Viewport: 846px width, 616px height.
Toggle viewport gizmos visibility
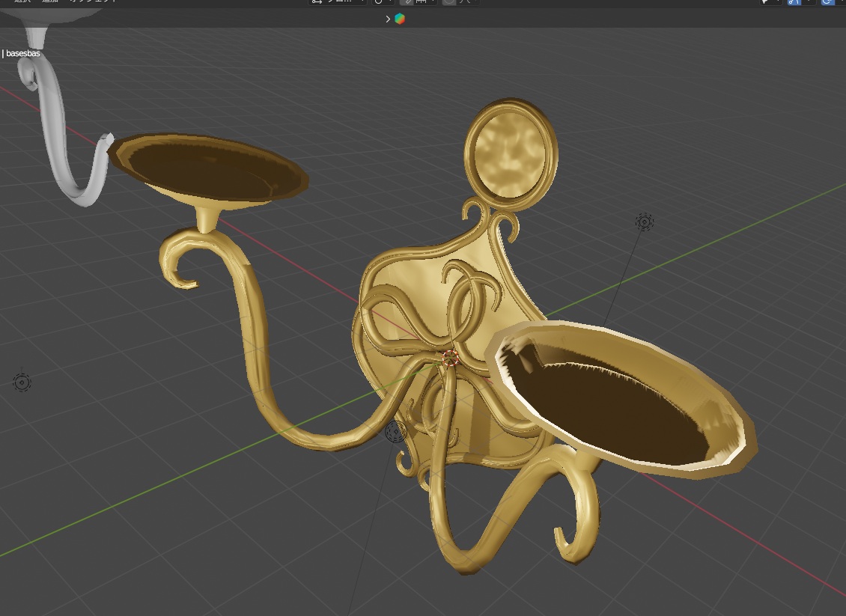[794, 2]
